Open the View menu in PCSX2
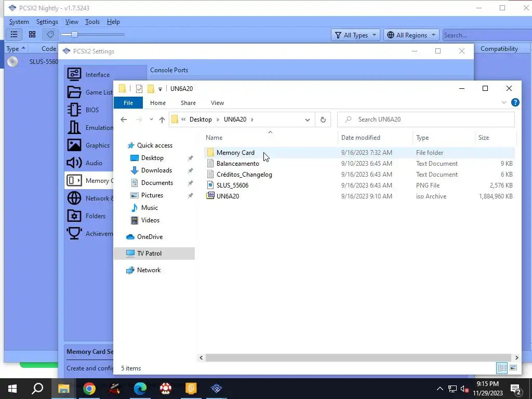This screenshot has height=399, width=532. pos(72,22)
